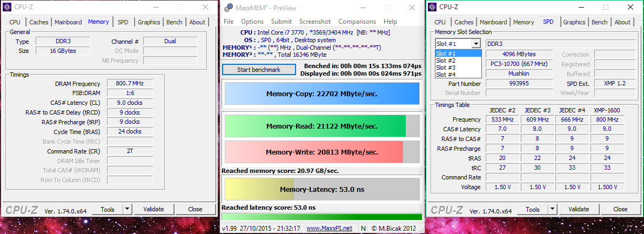Open Bench tab in left CPU-Z window
This screenshot has width=644, height=234.
(x=175, y=22)
